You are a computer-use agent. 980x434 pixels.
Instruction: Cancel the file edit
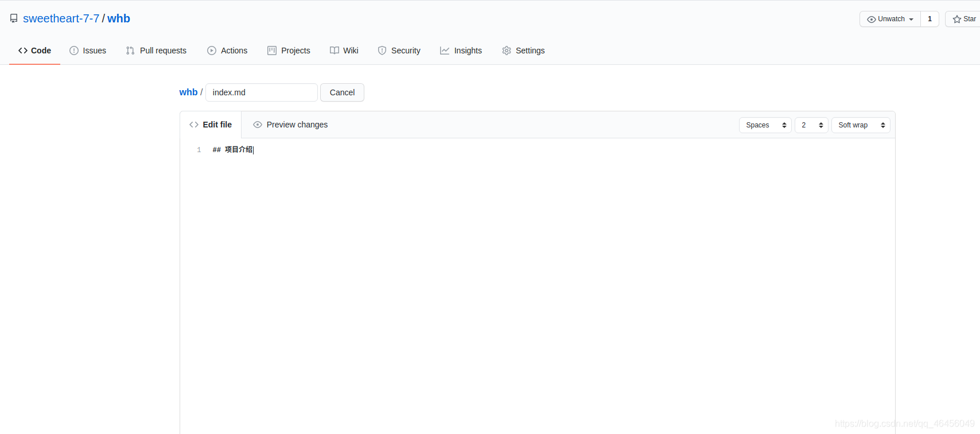click(342, 92)
